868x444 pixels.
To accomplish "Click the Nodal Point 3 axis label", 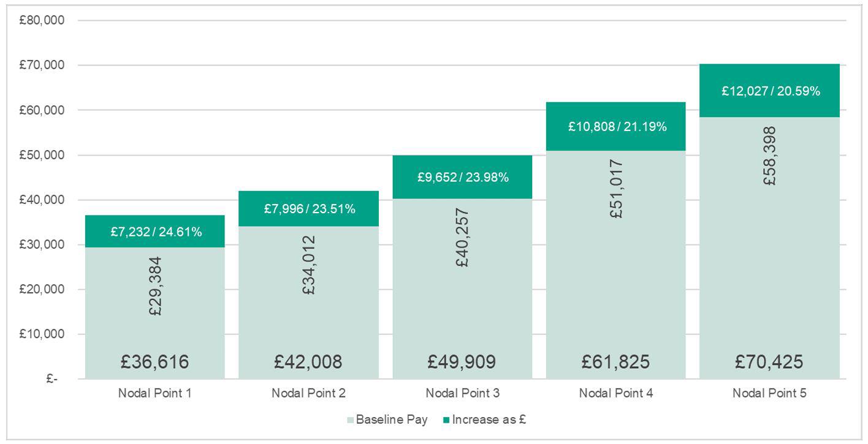I will click(x=462, y=393).
